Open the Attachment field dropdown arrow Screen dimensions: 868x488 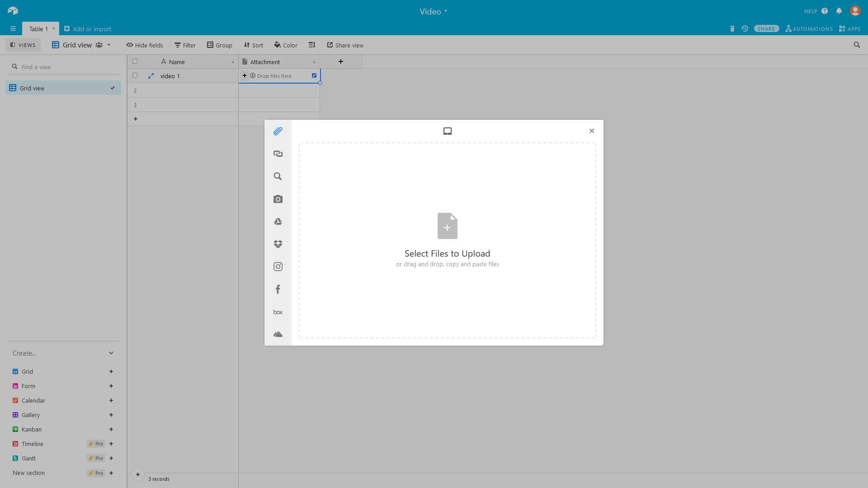pos(314,62)
